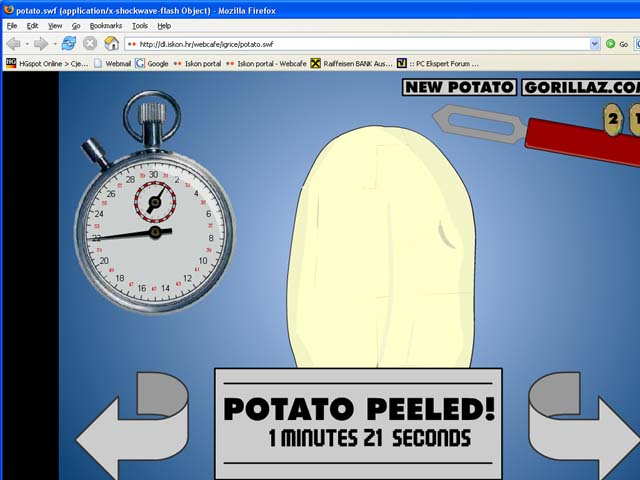The height and width of the screenshot is (480, 640).
Task: Click the browser Back arrow button
Action: [x=13, y=44]
